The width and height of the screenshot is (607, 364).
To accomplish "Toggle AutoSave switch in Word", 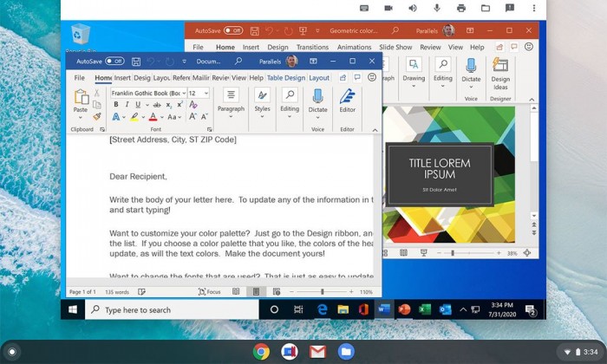I will point(114,62).
